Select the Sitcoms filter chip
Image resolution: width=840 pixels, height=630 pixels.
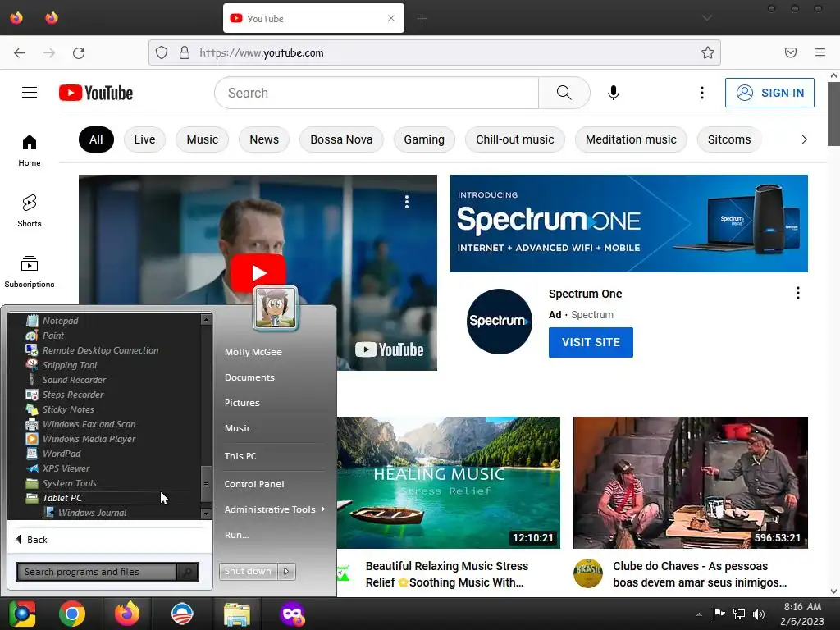(x=729, y=139)
